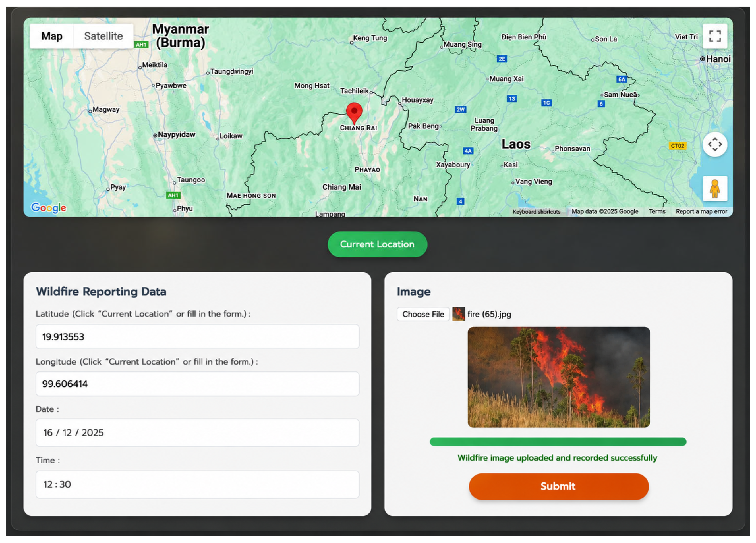
Task: Click the Luang Prabang map label
Action: pyautogui.click(x=484, y=124)
